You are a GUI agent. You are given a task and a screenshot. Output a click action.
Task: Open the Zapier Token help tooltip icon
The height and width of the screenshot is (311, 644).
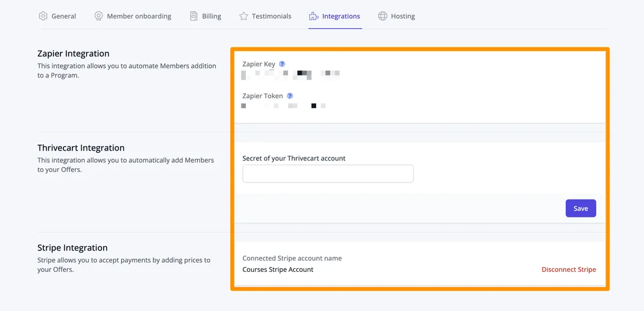[x=289, y=96]
